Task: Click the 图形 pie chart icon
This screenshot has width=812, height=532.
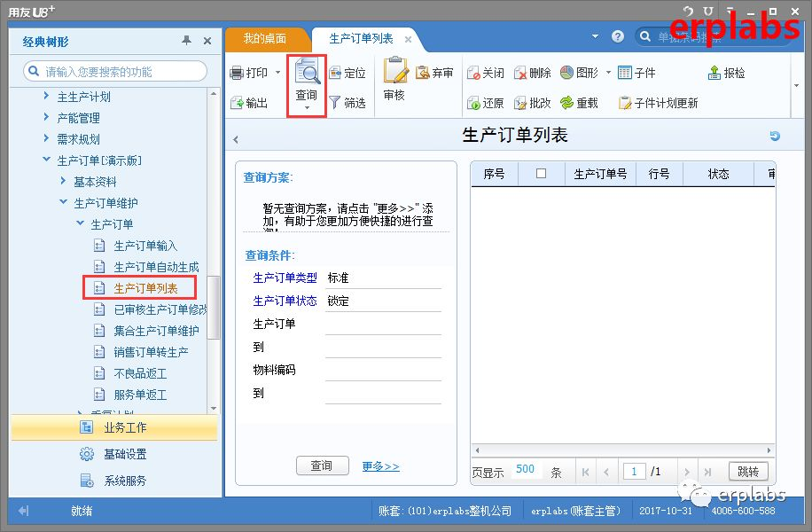Action: point(567,73)
